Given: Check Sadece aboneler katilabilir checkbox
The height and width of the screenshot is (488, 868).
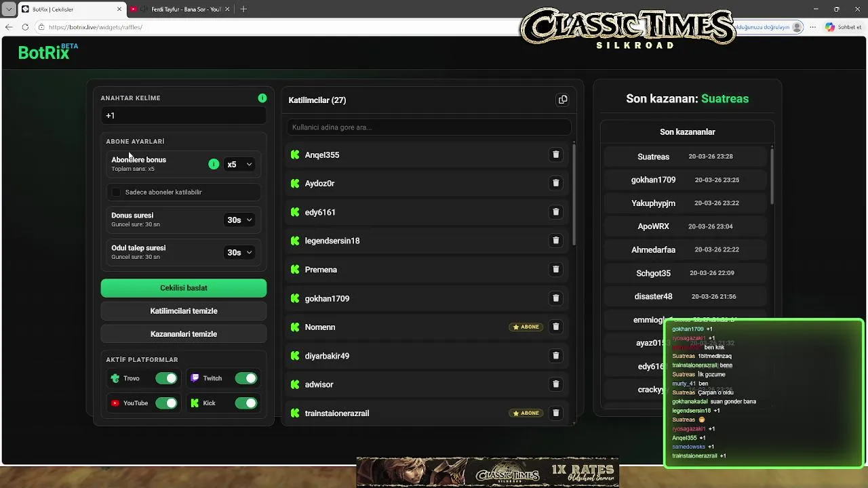Looking at the screenshot, I should pos(116,192).
